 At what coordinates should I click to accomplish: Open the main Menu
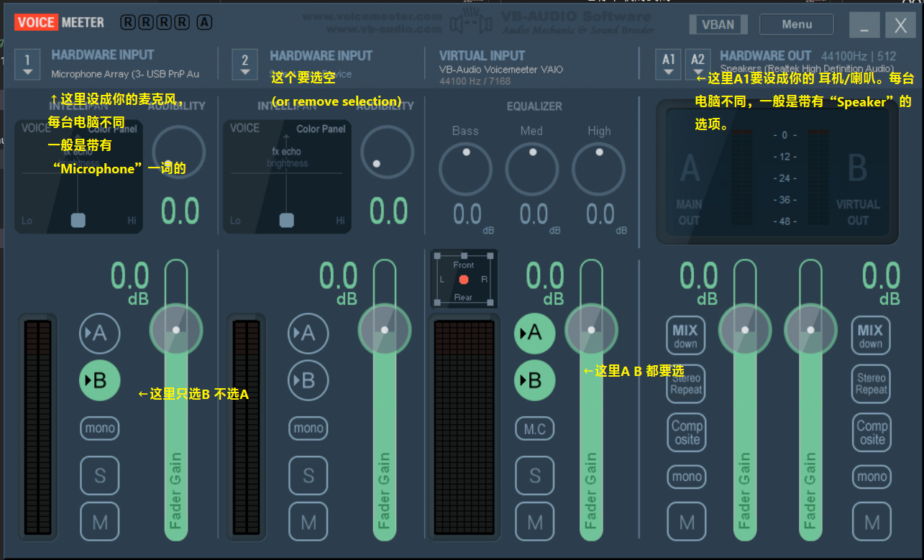click(797, 24)
